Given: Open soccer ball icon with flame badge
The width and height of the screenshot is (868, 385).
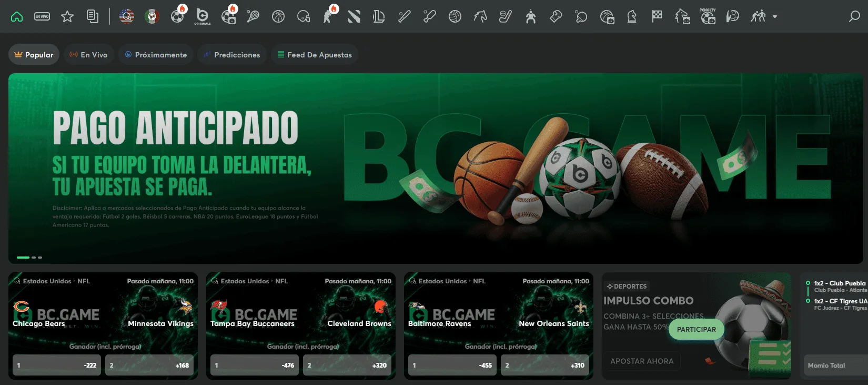Looking at the screenshot, I should pos(178,16).
